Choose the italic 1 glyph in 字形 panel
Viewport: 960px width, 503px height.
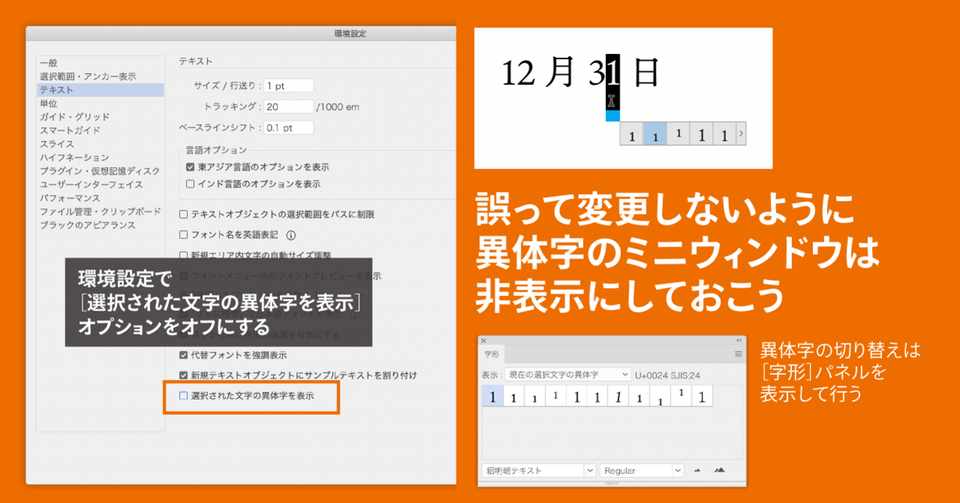pos(618,397)
